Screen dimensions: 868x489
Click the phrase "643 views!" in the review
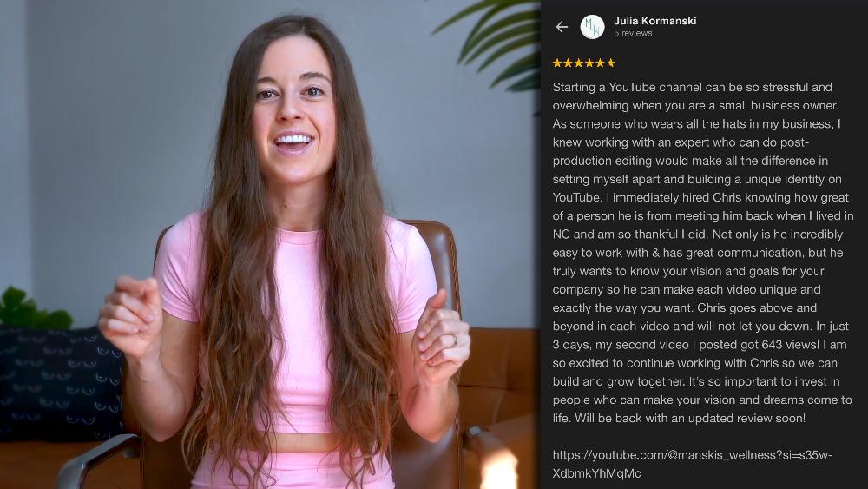point(791,345)
